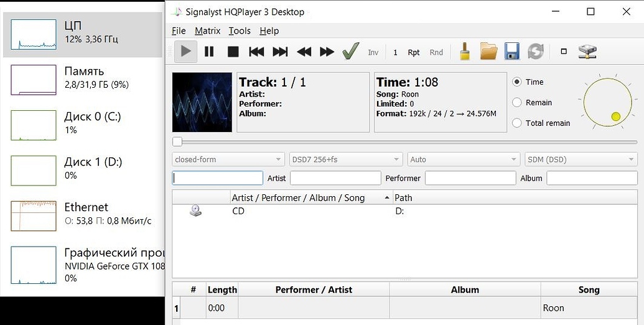Clear playlist with the brush icon
Screen dimensions: 644x325
[x=464, y=52]
